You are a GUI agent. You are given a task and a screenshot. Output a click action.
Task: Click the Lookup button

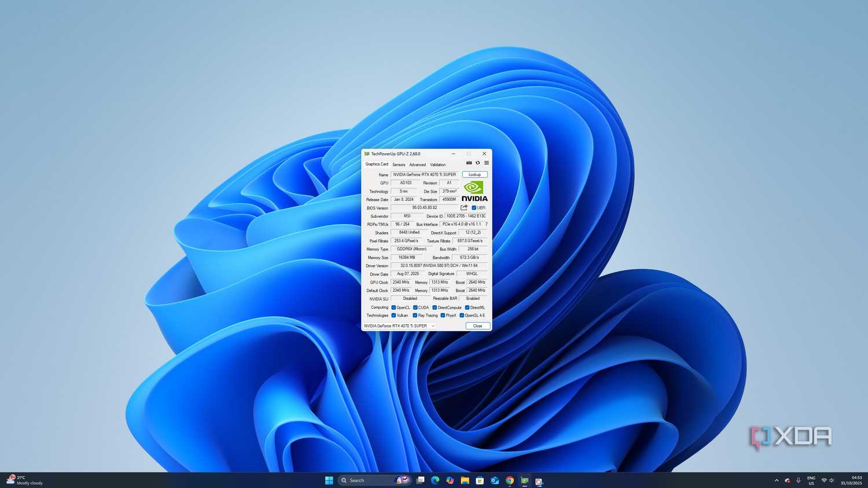[x=475, y=174]
